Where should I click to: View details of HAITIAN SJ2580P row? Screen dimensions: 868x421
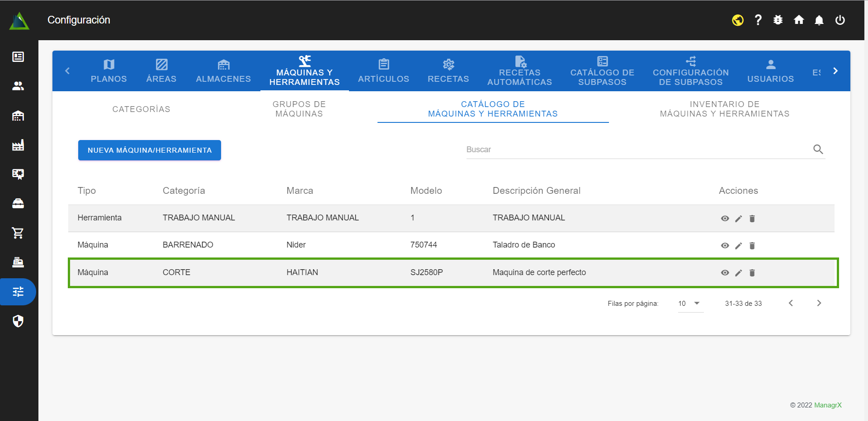click(725, 273)
